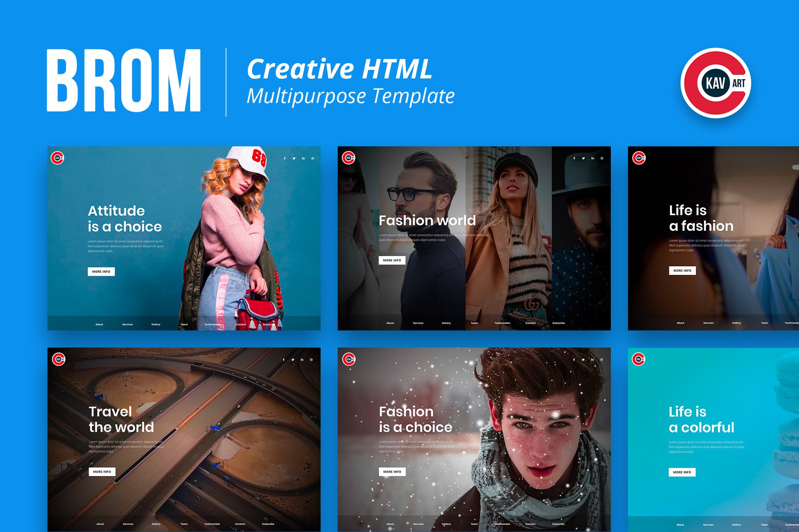
Task: Click KAV logo in Travel the world preview
Action: tap(58, 359)
